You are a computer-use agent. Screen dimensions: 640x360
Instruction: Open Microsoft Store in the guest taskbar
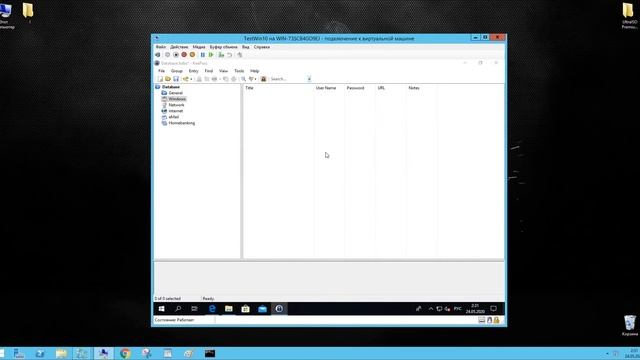click(x=245, y=309)
